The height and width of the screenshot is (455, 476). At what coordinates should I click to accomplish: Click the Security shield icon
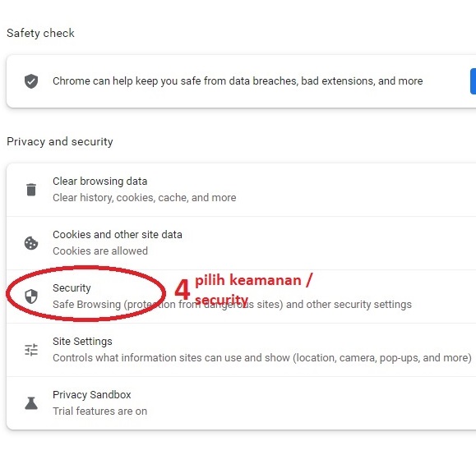click(31, 296)
